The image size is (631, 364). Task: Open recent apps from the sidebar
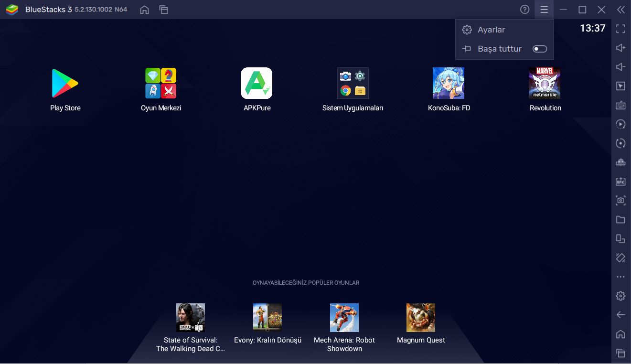tap(620, 353)
